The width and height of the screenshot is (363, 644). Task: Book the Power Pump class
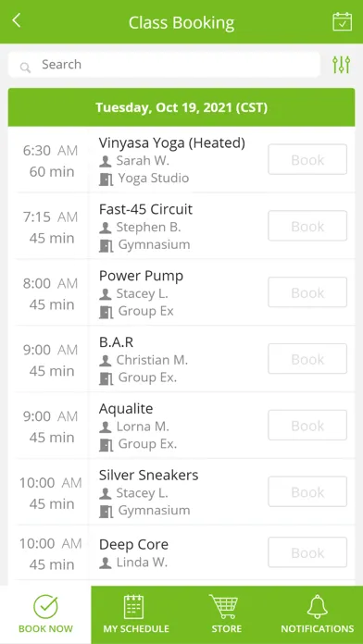(x=307, y=292)
